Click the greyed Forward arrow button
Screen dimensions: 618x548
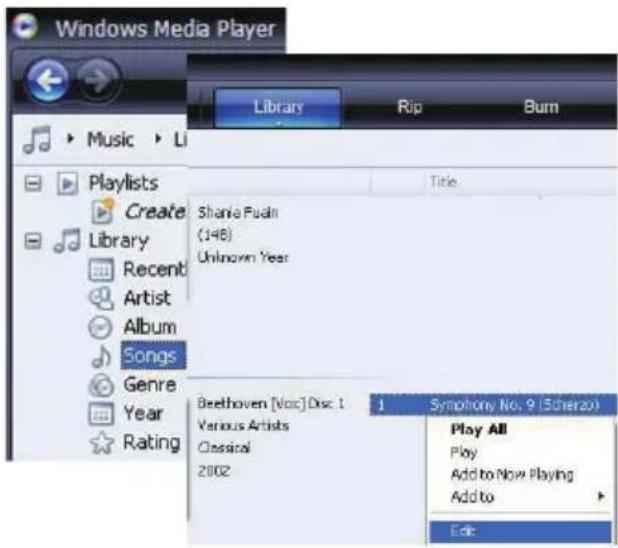(98, 80)
